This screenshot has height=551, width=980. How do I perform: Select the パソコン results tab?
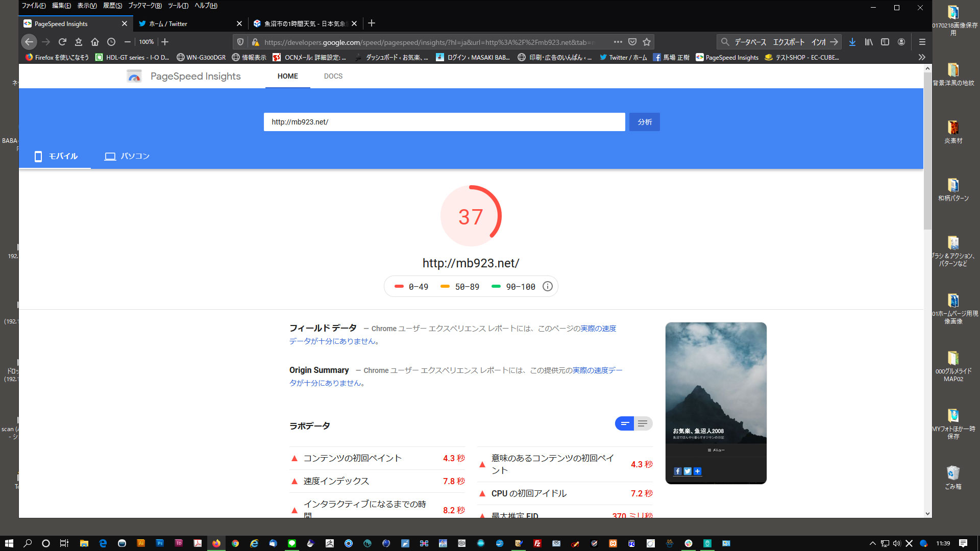coord(127,156)
